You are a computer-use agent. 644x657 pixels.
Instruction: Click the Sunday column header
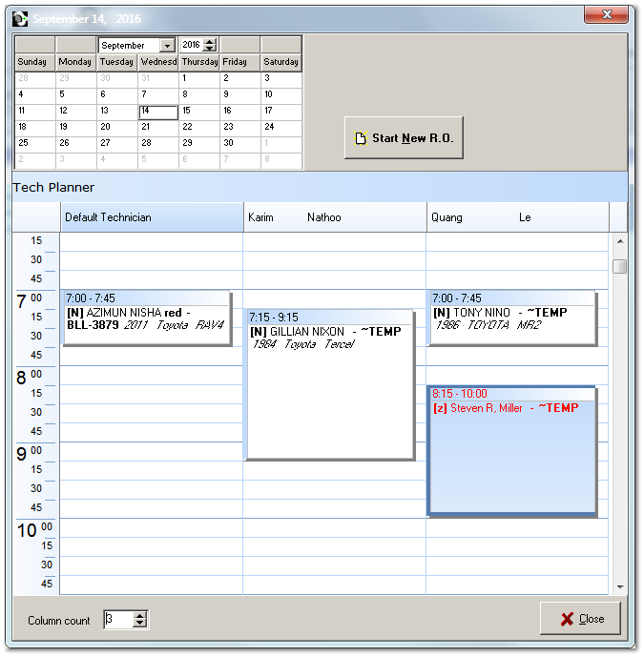tap(34, 62)
